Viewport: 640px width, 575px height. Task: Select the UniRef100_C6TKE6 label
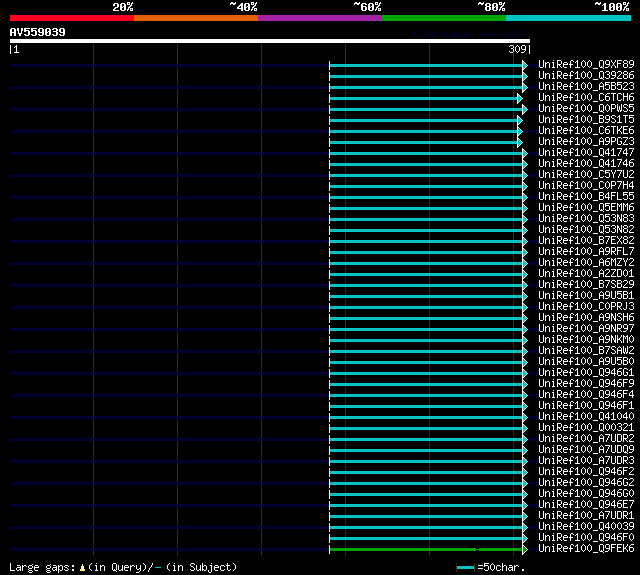coord(586,131)
